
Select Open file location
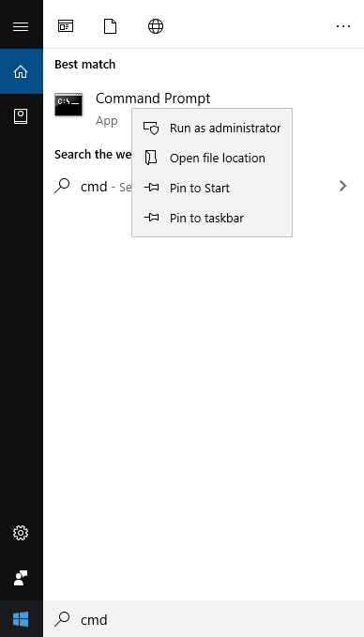(x=212, y=158)
